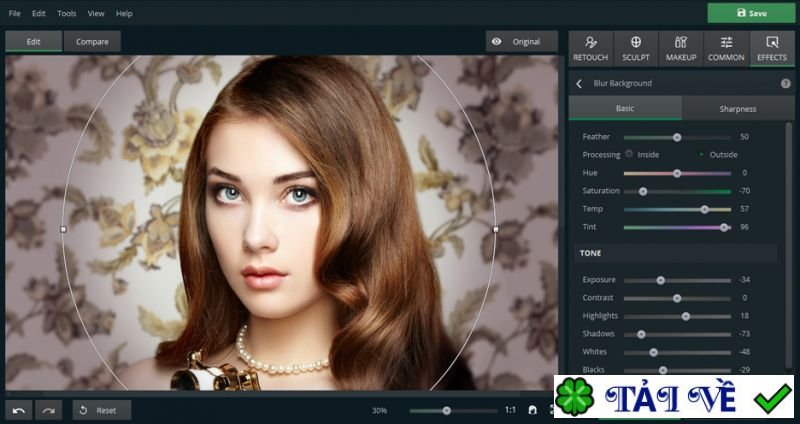Viewport: 800px width, 424px height.
Task: Click the redo arrow button
Action: [48, 410]
